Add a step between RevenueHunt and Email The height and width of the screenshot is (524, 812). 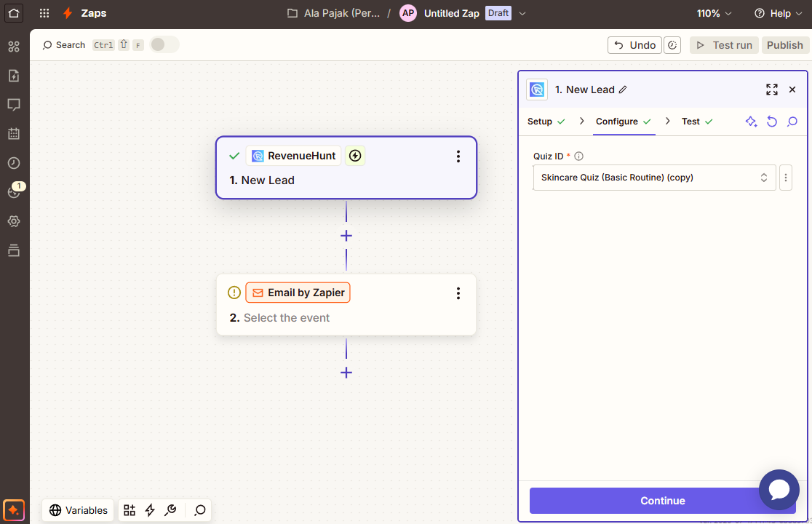point(346,236)
